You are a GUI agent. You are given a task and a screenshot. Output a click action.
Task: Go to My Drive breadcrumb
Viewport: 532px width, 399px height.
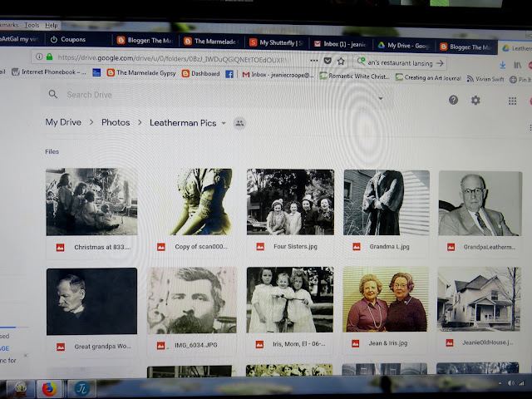coord(63,122)
